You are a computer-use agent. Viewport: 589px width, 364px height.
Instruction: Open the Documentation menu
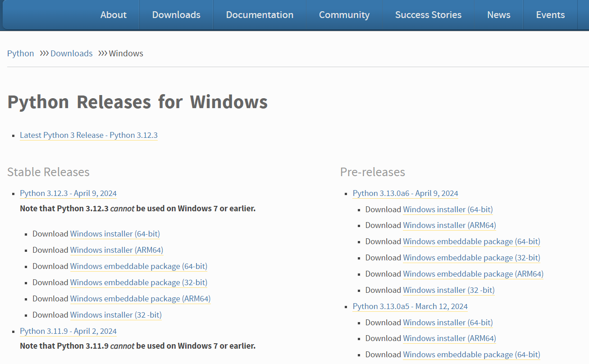pos(260,15)
